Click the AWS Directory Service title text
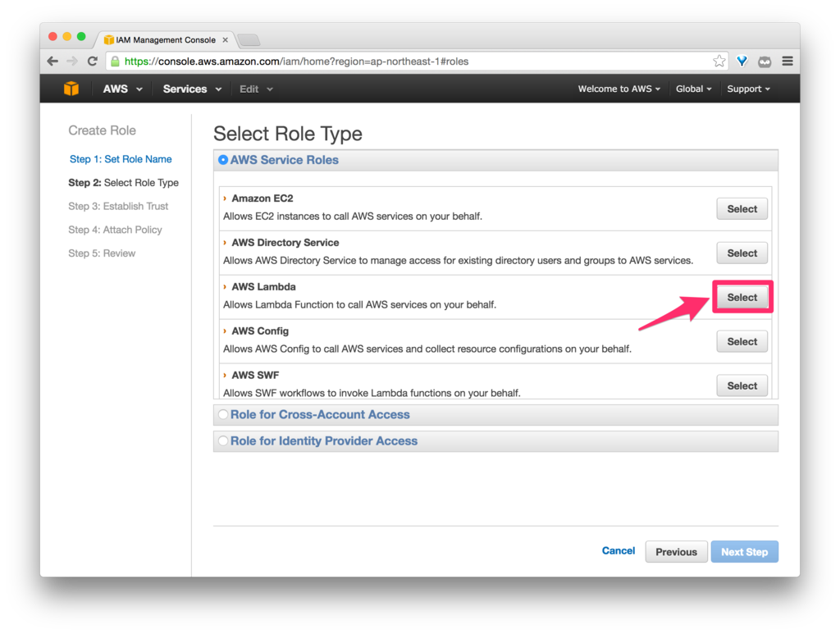 click(x=285, y=243)
